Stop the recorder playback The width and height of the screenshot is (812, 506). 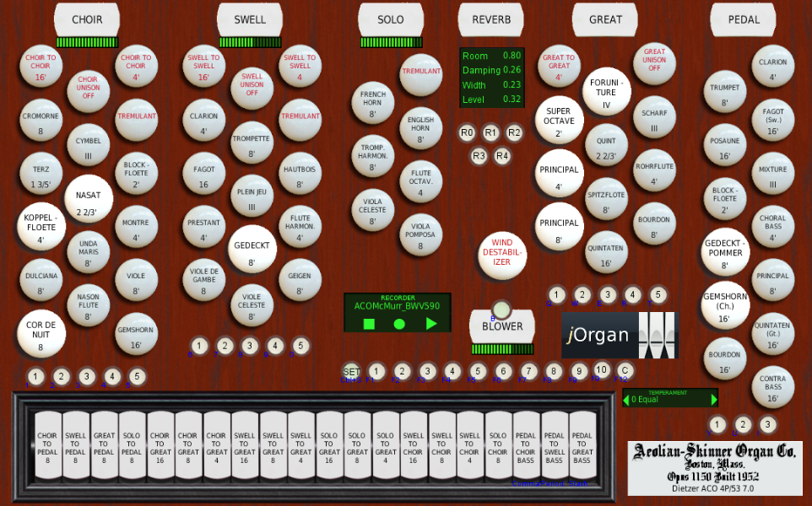(369, 323)
